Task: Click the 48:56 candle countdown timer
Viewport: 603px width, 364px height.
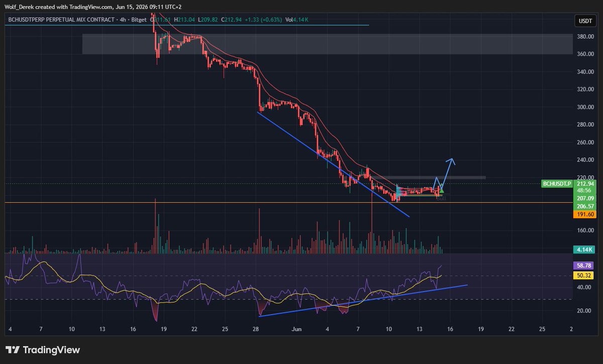Action: pyautogui.click(x=583, y=191)
